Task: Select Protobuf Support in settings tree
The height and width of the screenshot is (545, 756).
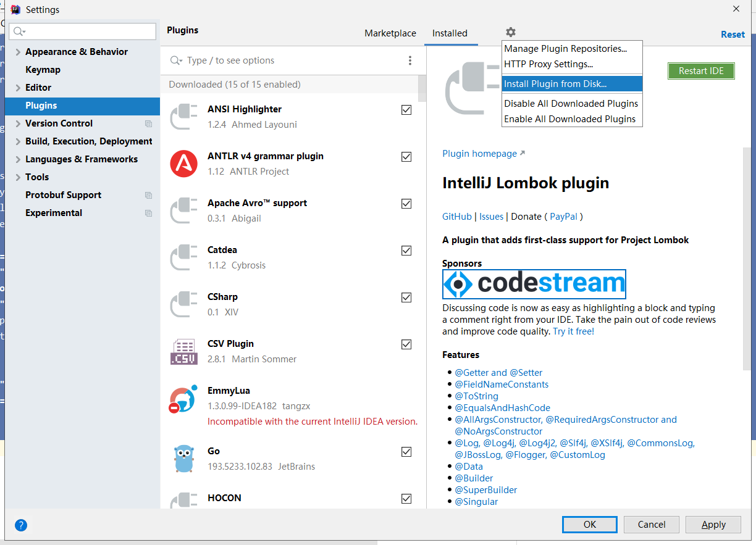Action: coord(63,195)
